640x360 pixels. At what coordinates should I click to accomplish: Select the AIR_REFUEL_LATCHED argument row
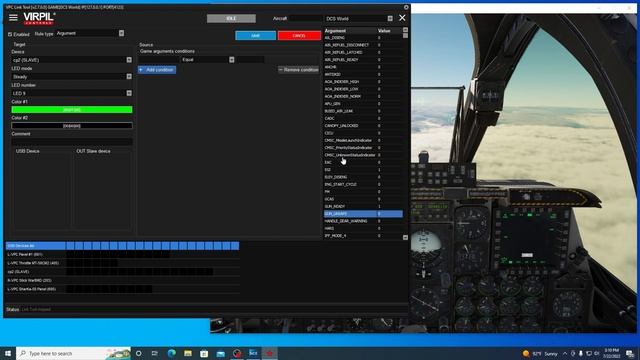tap(363, 52)
